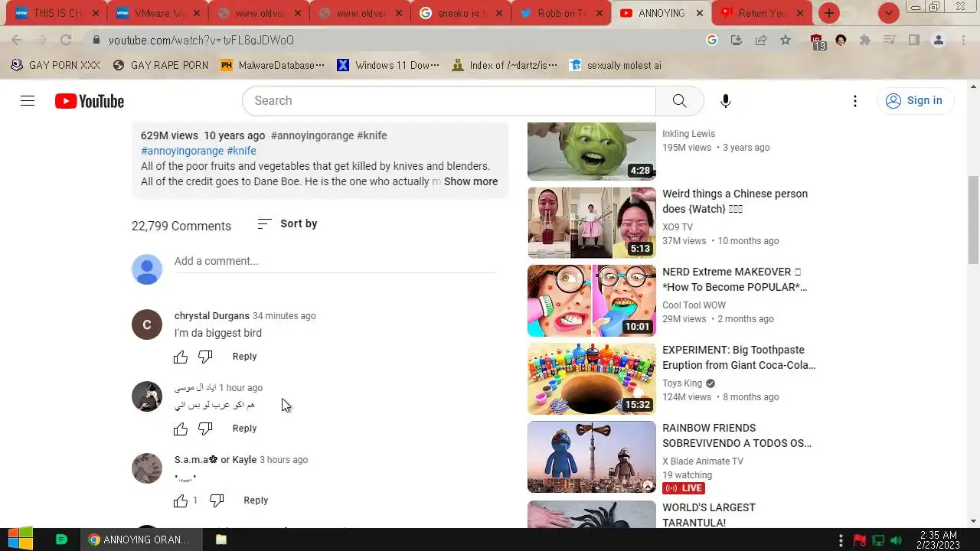Viewport: 980px width, 551px height.
Task: Open NERD Extreme MAKEOVER video thumbnail
Action: (x=592, y=301)
